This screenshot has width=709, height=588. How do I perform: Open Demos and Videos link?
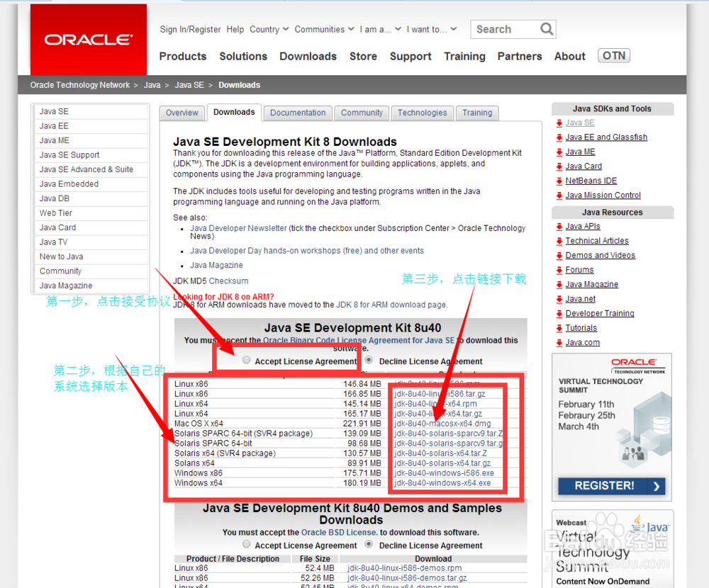coord(600,255)
